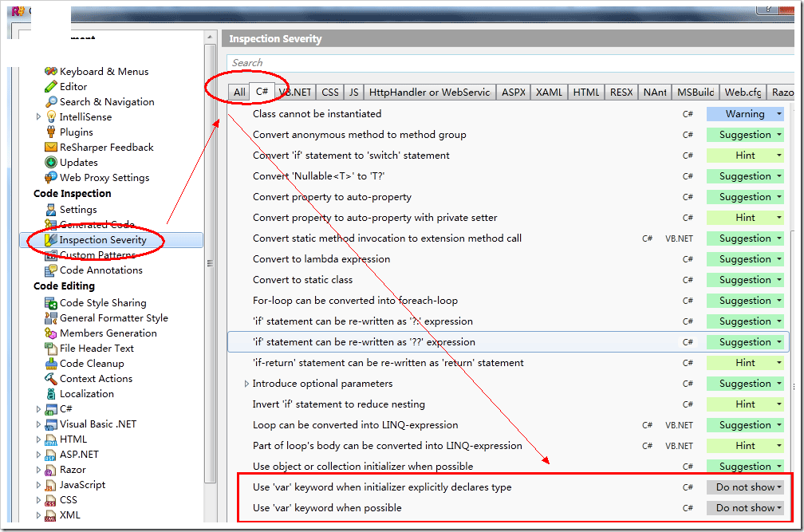The width and height of the screenshot is (804, 532).
Task: Click the ReSharper Feedback envelope icon
Action: (x=51, y=147)
